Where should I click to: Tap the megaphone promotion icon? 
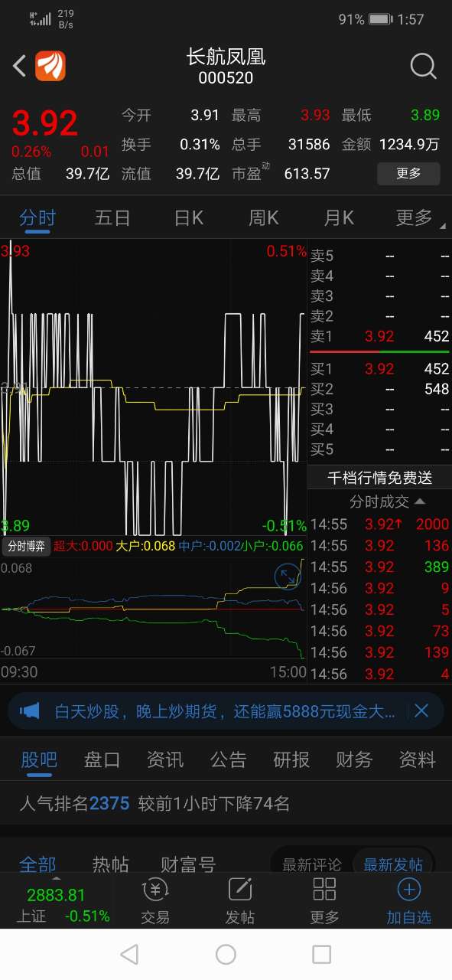(x=29, y=711)
